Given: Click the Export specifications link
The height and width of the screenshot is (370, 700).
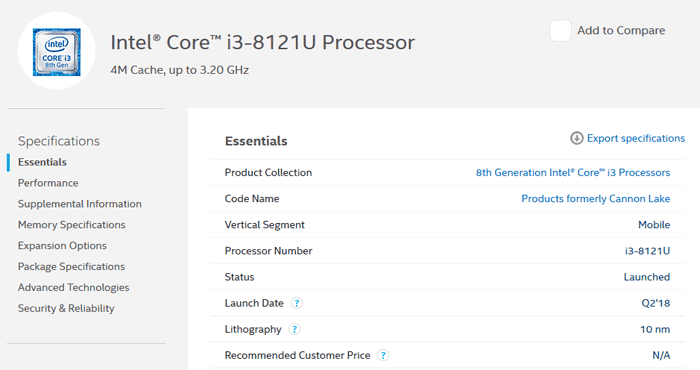Looking at the screenshot, I should click(636, 138).
